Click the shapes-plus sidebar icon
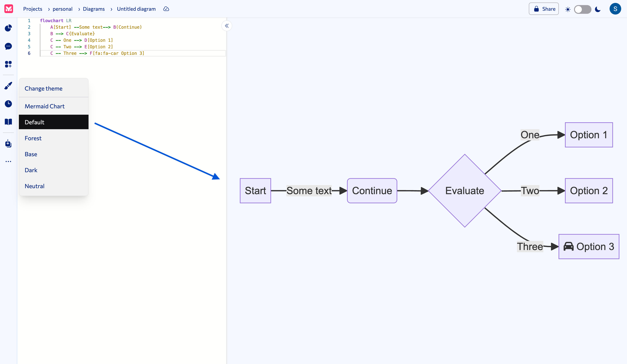The height and width of the screenshot is (364, 627). coord(8,64)
